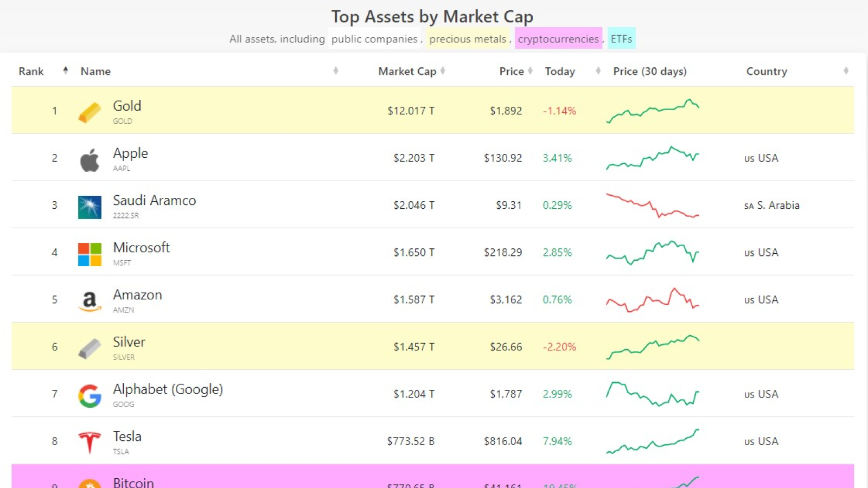Sort by Country column arrows
The width and height of the screenshot is (868, 488).
846,70
